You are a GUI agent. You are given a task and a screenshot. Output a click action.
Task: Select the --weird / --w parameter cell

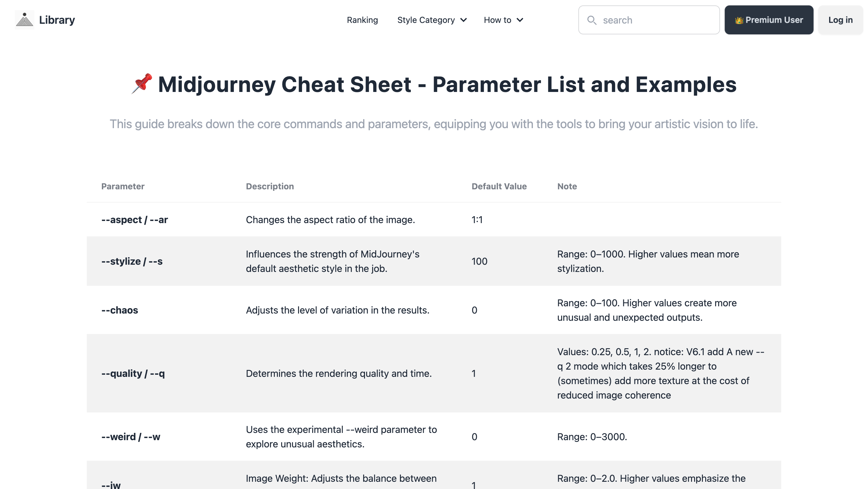pos(131,437)
